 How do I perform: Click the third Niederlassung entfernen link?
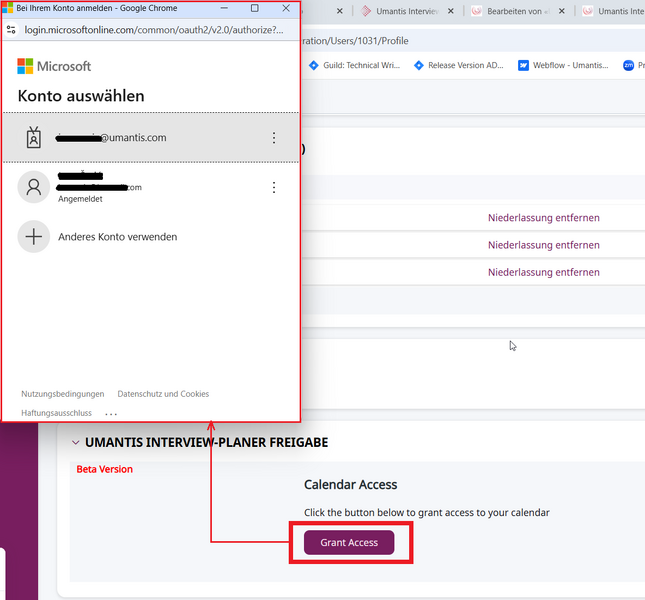(x=543, y=272)
